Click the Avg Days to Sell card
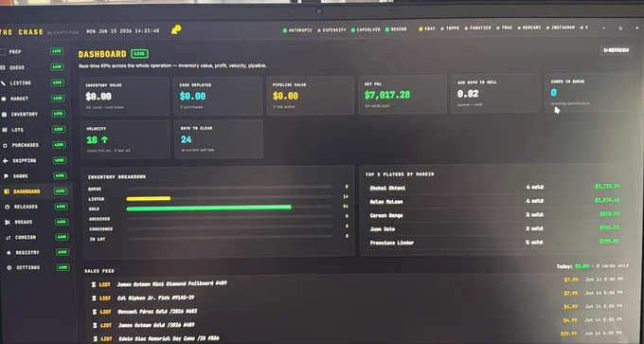This screenshot has height=344, width=644. (495, 93)
